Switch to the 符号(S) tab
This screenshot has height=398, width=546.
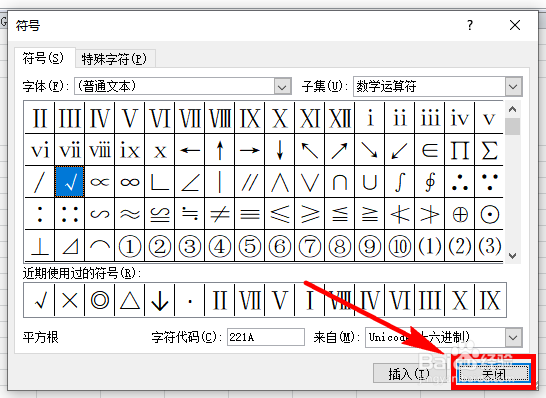click(44, 58)
